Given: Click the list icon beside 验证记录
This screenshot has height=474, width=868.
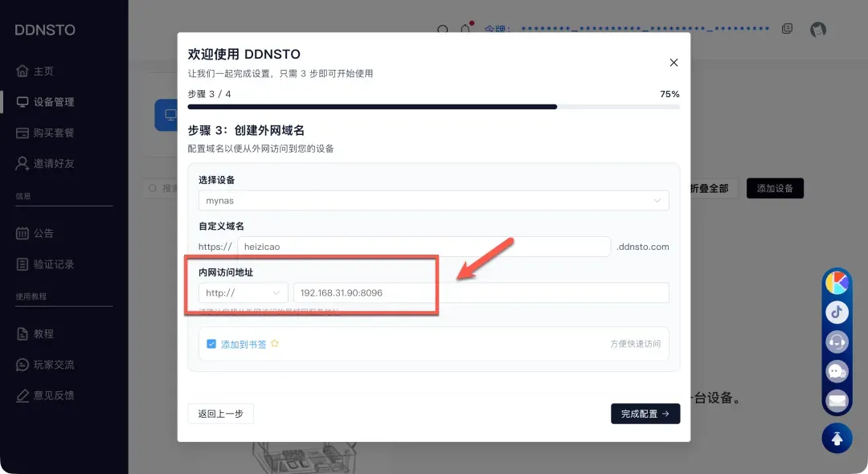Looking at the screenshot, I should (x=23, y=264).
